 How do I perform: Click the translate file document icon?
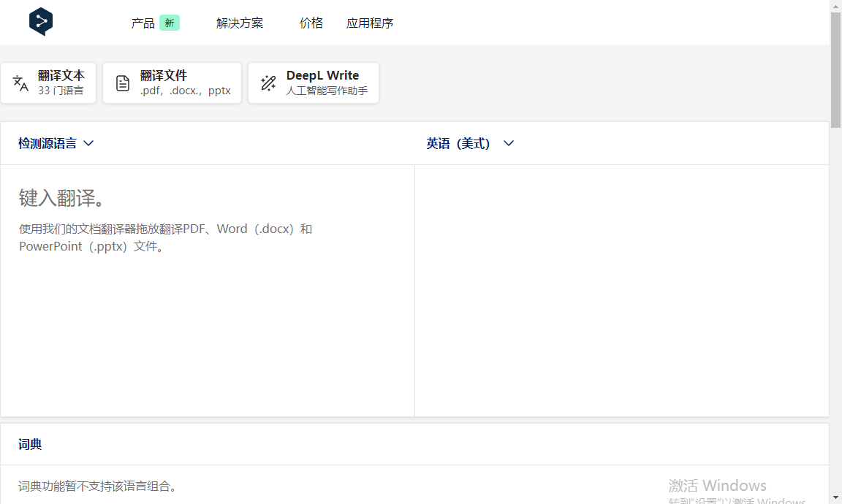123,83
